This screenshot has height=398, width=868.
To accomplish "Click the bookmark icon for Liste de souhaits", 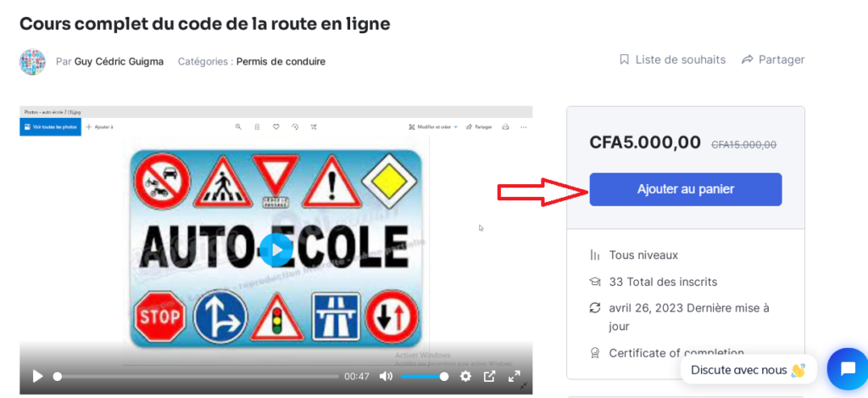I will click(625, 59).
